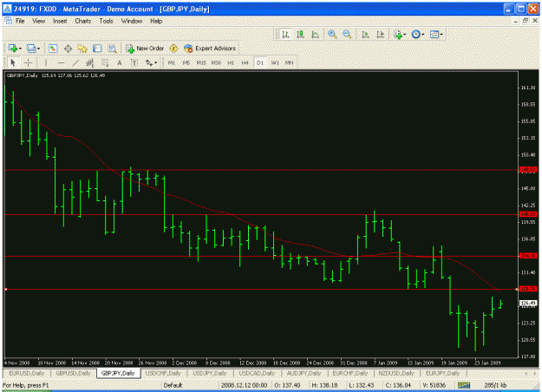Select the cursor arrow tool
The height and width of the screenshot is (392, 542).
pyautogui.click(x=13, y=63)
